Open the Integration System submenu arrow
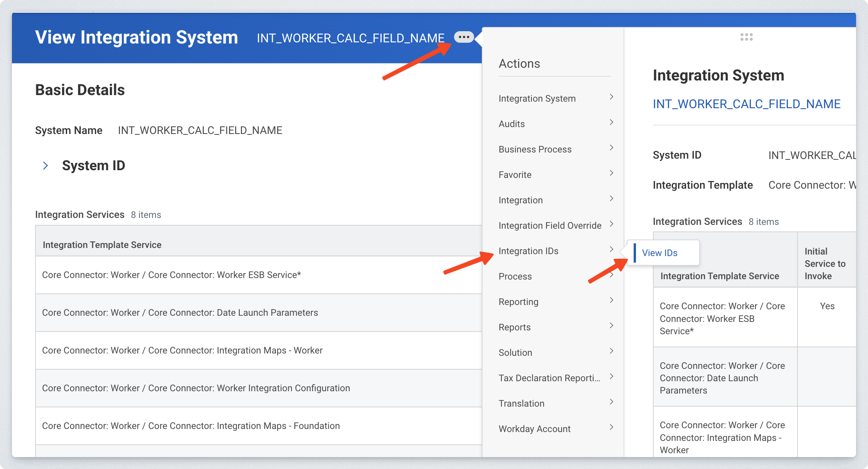This screenshot has width=868, height=469. pos(611,97)
